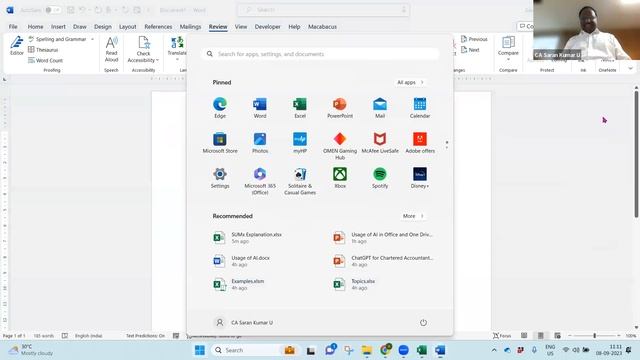Launch OMEN Gaming Hub
The image size is (640, 360).
click(340, 146)
